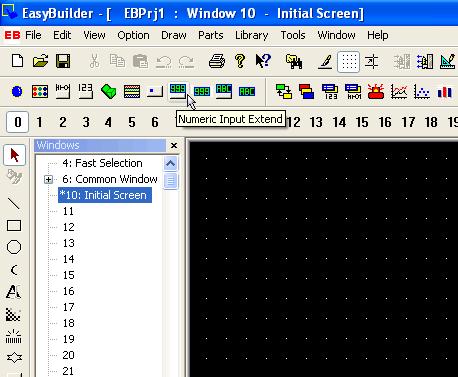Select the Line drawing tool
The height and width of the screenshot is (377, 458).
[14, 203]
